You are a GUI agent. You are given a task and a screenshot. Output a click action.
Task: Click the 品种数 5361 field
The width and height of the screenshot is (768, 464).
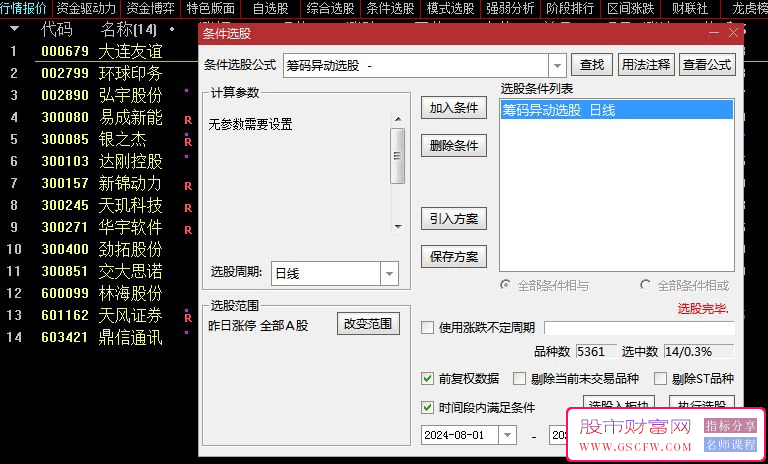(x=595, y=351)
